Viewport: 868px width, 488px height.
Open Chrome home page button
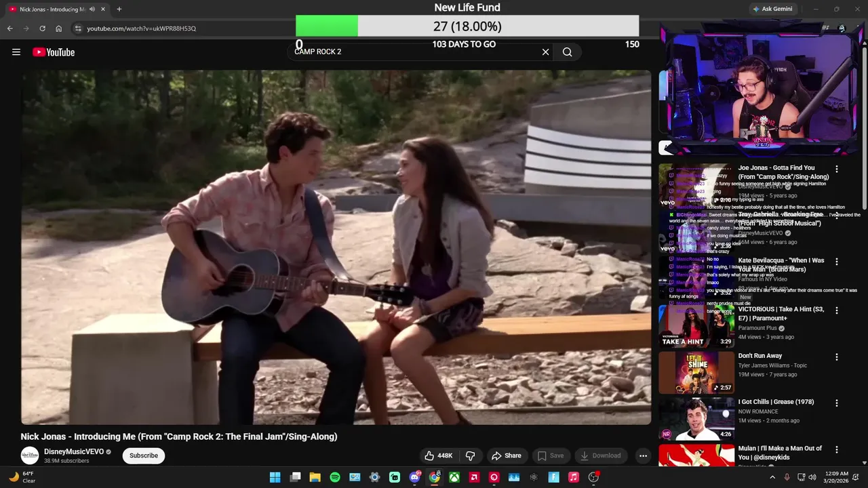point(58,28)
